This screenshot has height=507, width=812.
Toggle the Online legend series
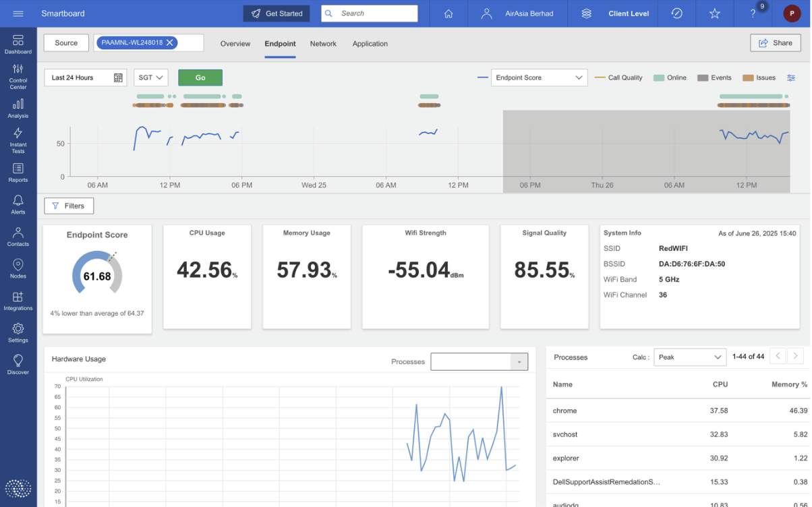click(670, 78)
